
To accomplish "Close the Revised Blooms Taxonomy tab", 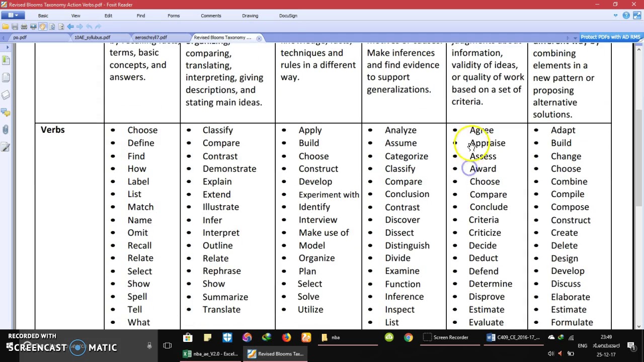I will click(259, 38).
